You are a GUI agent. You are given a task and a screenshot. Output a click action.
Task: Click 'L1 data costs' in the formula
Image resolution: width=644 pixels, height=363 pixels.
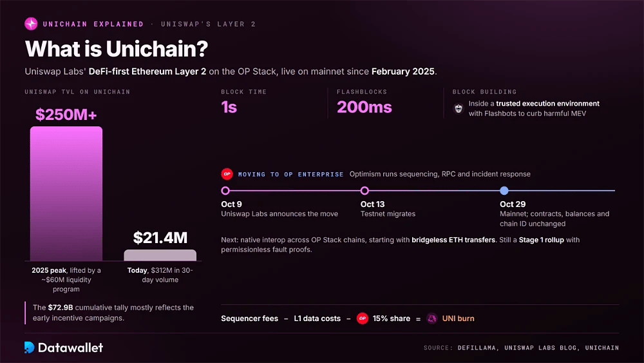tap(317, 319)
